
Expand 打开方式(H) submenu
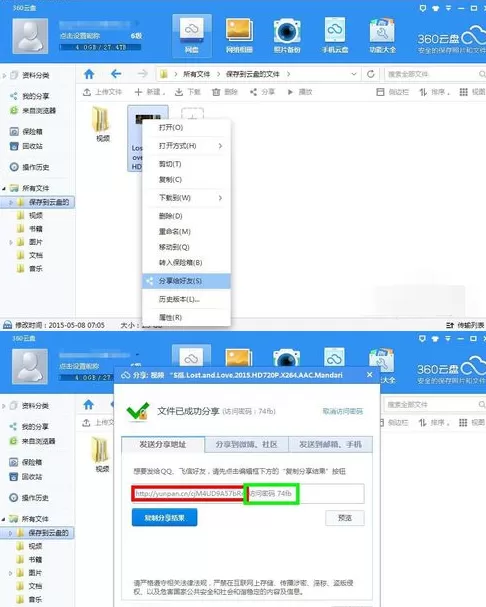pos(220,146)
